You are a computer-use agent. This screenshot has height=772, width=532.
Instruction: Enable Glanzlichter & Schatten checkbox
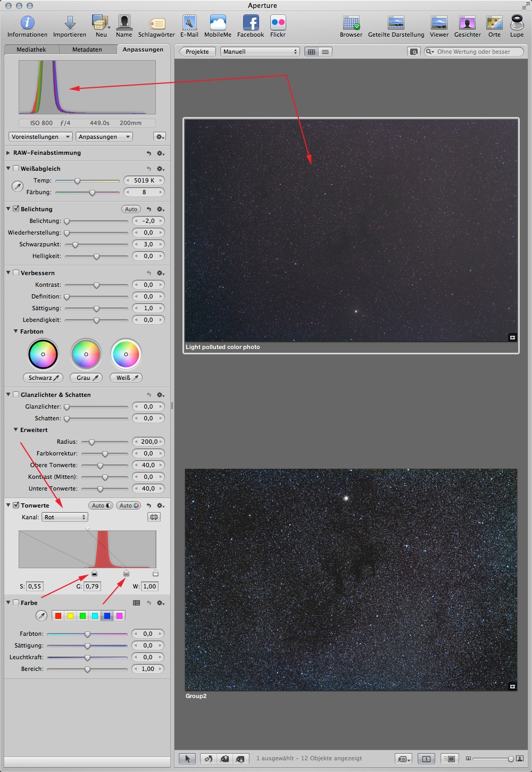pyautogui.click(x=16, y=395)
